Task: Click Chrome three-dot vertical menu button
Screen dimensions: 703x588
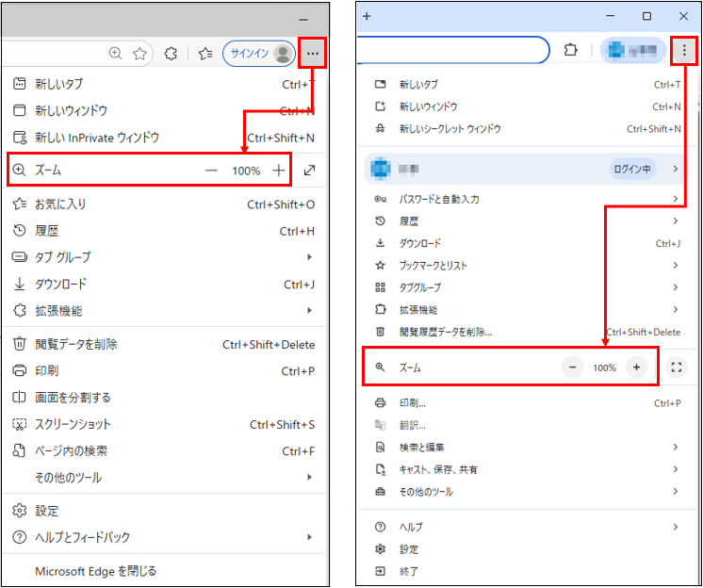Action: [x=683, y=51]
